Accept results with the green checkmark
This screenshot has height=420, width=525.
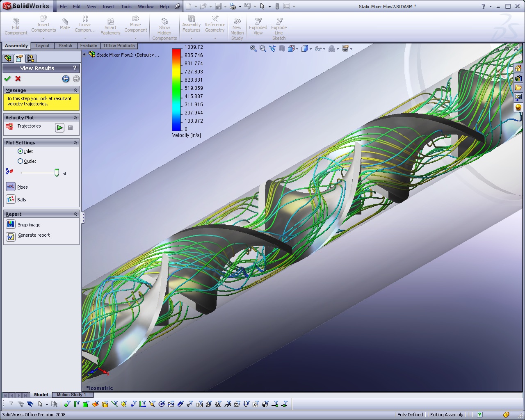[x=7, y=79]
